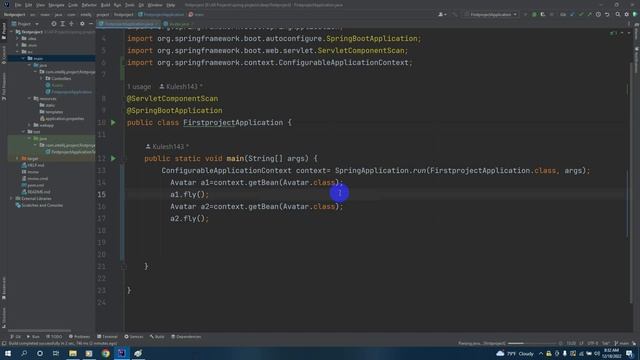Viewport: 640px width, 360px height.
Task: Click the Git commit checkmark icon
Action: 581,14
